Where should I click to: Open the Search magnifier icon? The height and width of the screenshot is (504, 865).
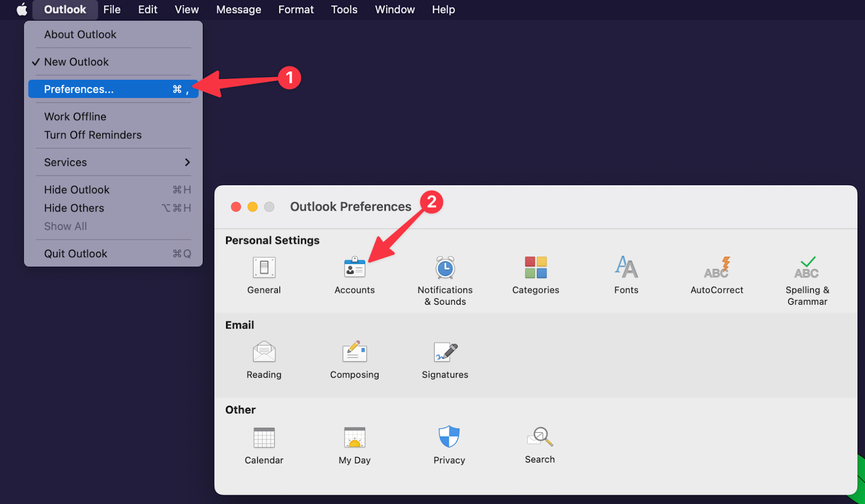(540, 436)
